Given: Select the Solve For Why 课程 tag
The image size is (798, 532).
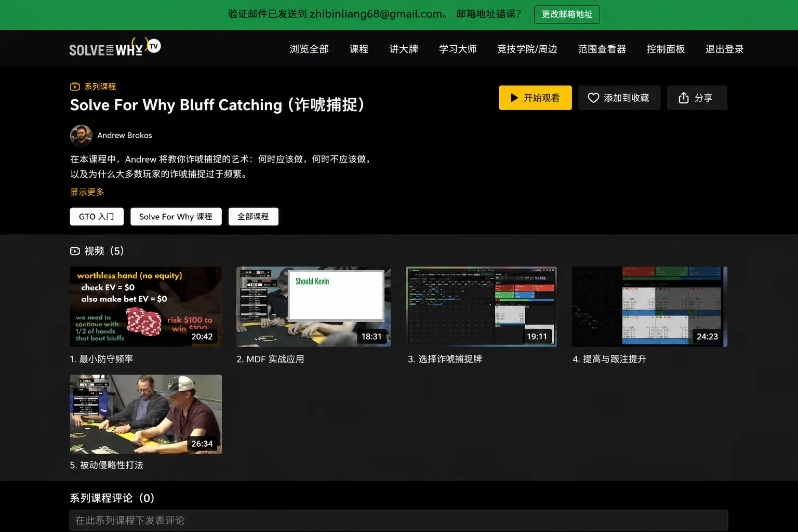Looking at the screenshot, I should tap(176, 217).
